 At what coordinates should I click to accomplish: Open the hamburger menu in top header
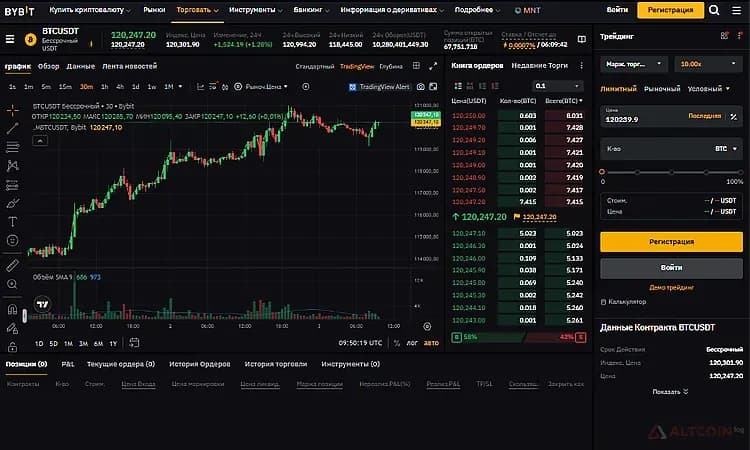pos(737,10)
